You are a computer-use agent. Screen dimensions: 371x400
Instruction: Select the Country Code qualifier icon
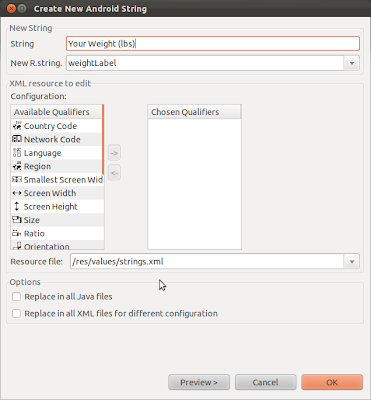[x=17, y=126]
